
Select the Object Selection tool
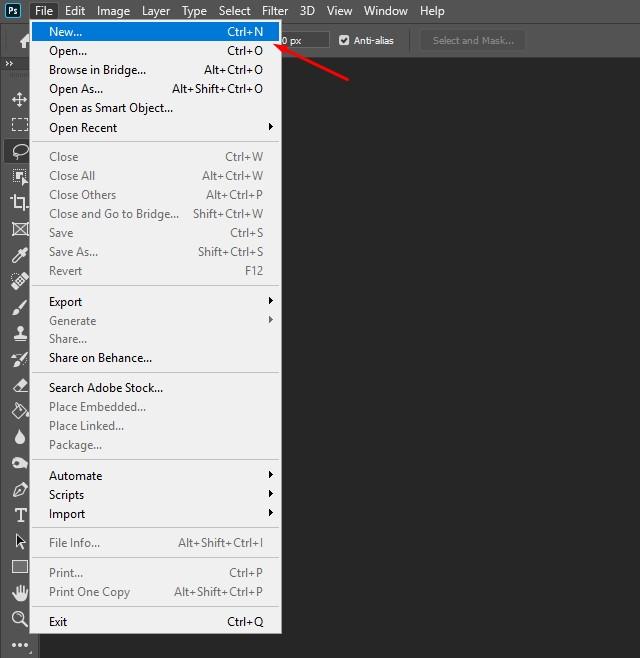(x=19, y=177)
